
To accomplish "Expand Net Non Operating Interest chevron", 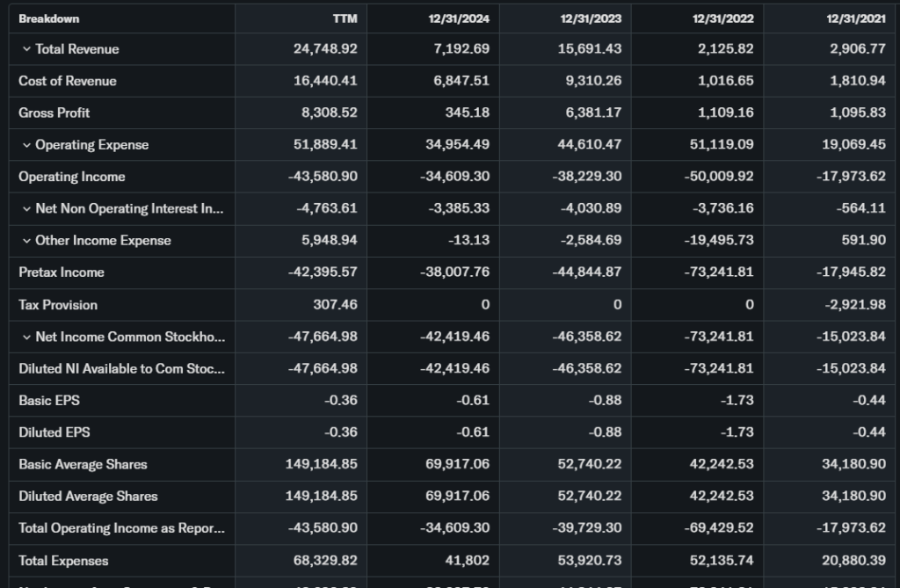I will (26, 209).
